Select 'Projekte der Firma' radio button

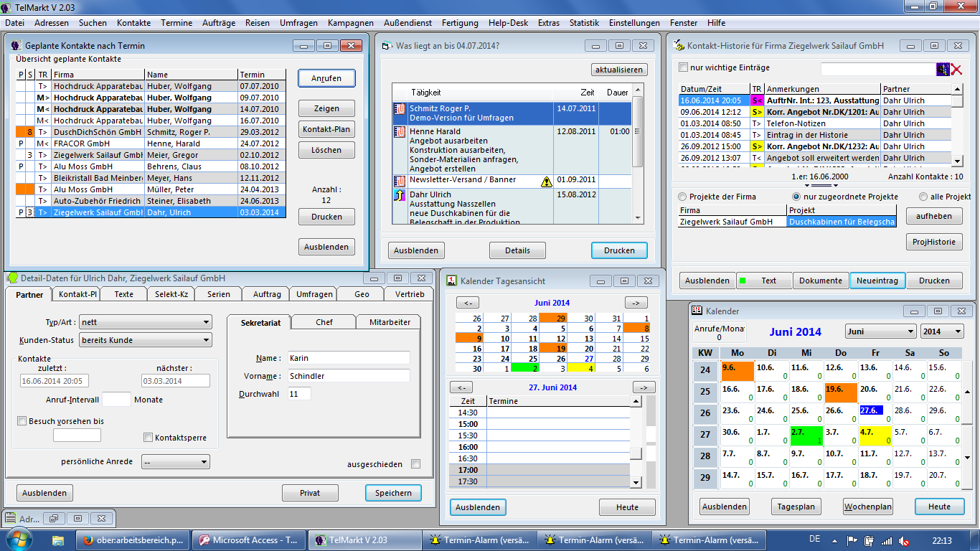pyautogui.click(x=682, y=197)
